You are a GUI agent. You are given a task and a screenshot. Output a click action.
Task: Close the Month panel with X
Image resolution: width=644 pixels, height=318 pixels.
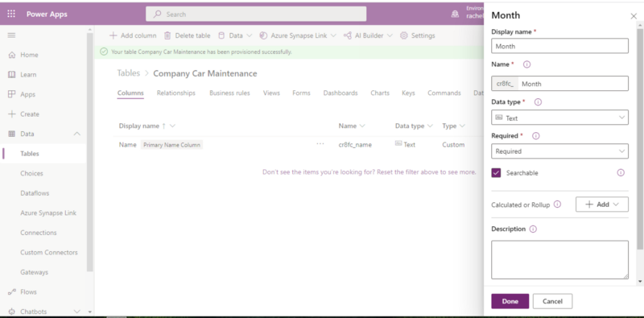coord(634,16)
